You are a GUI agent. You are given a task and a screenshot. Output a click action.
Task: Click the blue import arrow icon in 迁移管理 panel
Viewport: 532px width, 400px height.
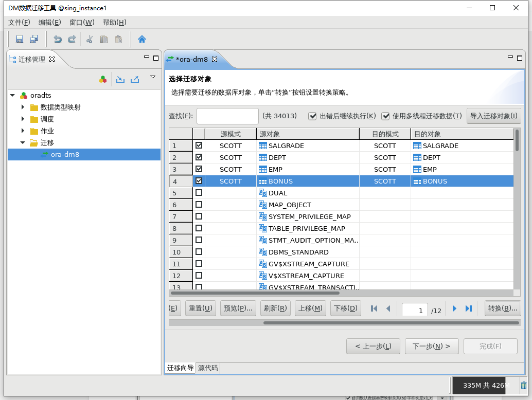tap(120, 79)
